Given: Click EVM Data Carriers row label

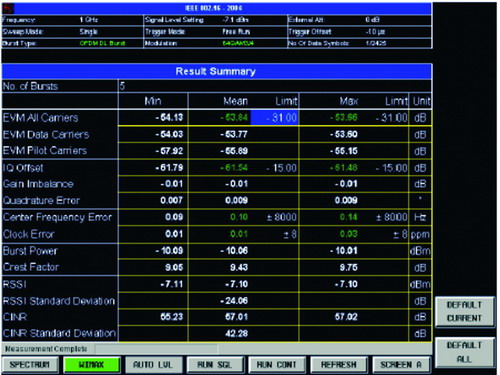Looking at the screenshot, I should coord(46,134).
